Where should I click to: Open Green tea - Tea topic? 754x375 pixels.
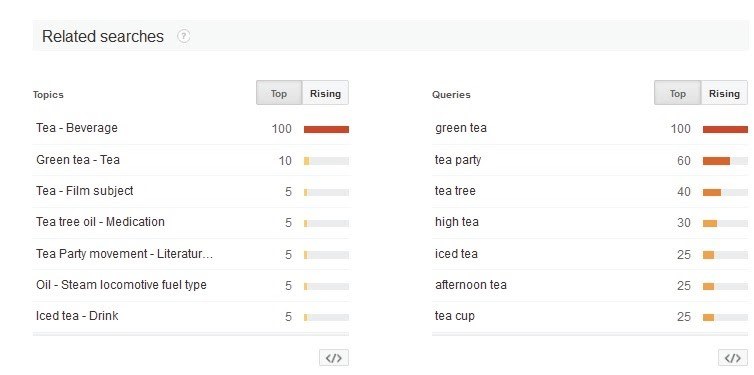pyautogui.click(x=78, y=160)
